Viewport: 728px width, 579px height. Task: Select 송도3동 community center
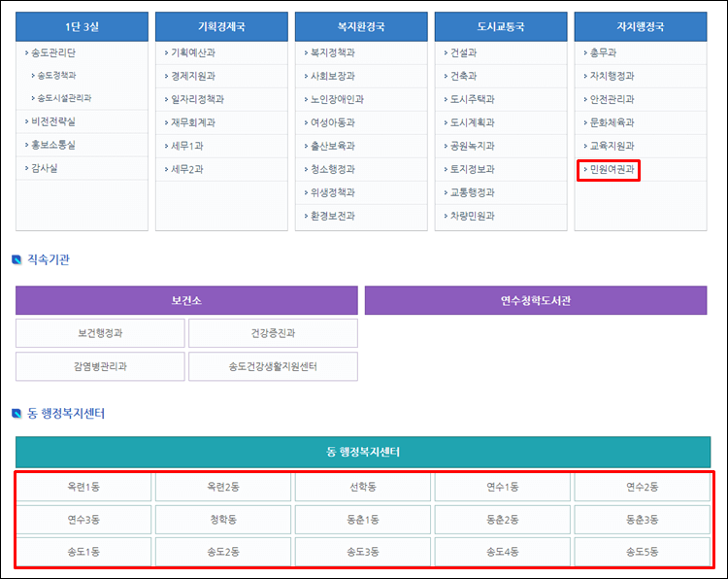pos(363,552)
